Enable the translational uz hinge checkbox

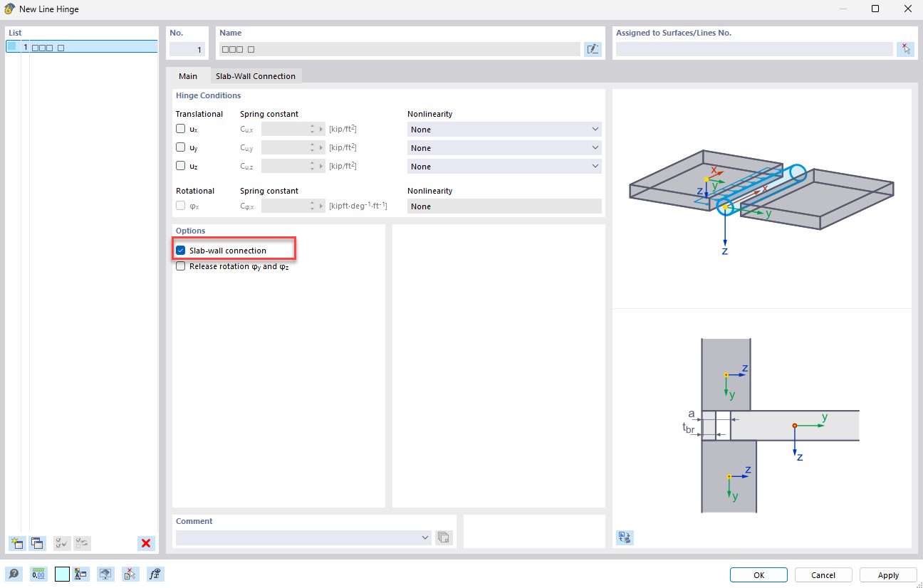tap(180, 166)
